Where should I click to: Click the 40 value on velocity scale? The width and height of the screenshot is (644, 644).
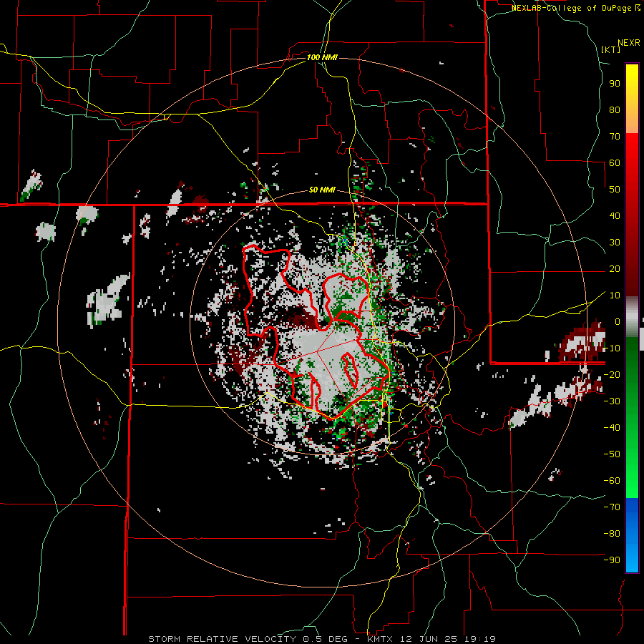pyautogui.click(x=615, y=216)
